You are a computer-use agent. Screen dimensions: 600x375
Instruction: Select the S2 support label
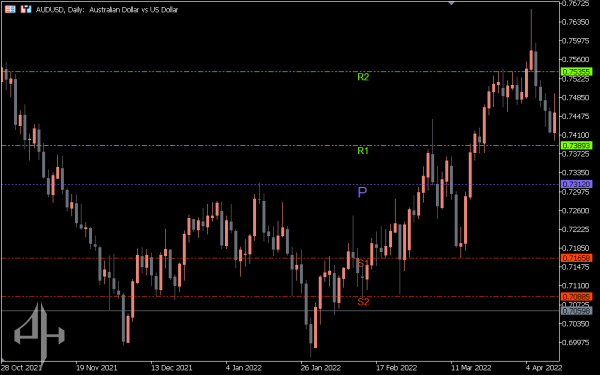[363, 302]
